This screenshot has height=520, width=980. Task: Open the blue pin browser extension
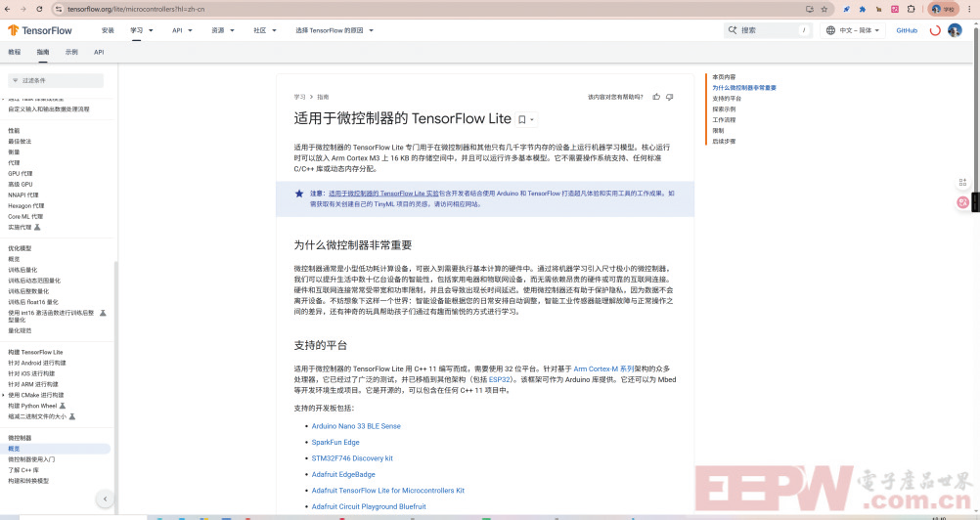(x=846, y=9)
